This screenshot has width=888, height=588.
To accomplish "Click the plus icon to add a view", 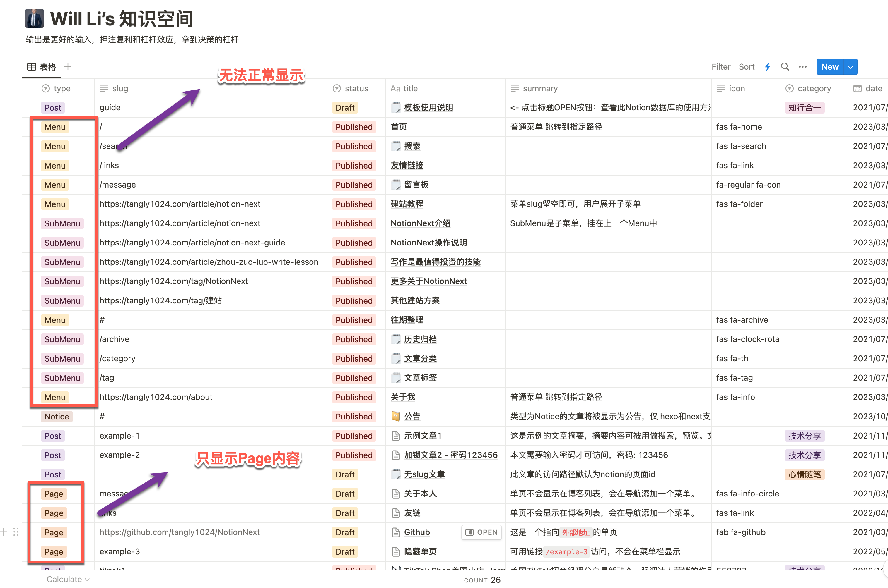I will pos(68,66).
